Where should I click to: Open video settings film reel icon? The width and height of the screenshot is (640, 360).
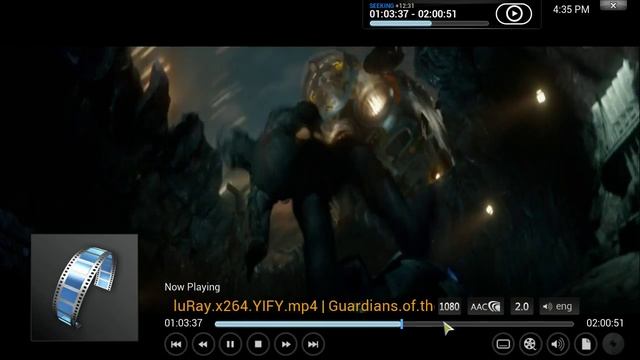(x=530, y=344)
